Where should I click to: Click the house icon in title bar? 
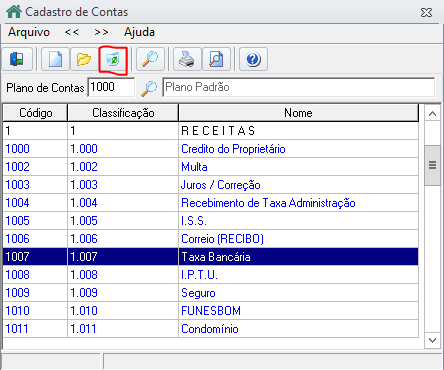point(14,12)
